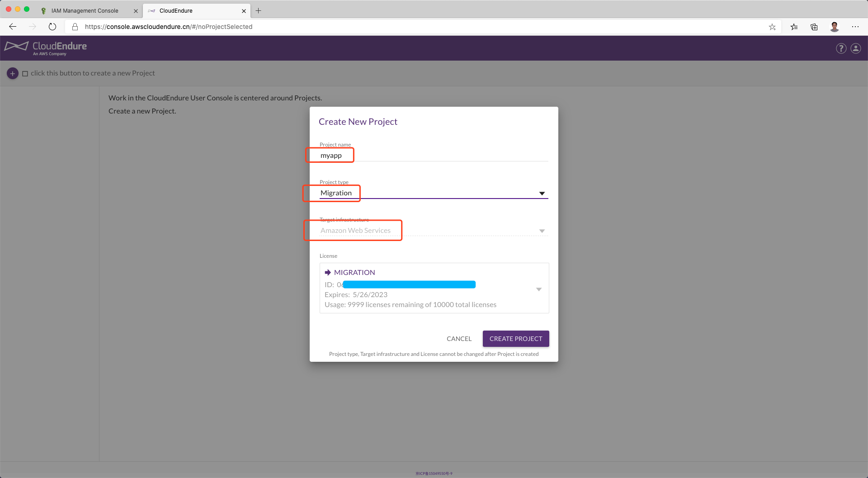Expand the License selection dropdown
The width and height of the screenshot is (868, 478).
coord(538,289)
